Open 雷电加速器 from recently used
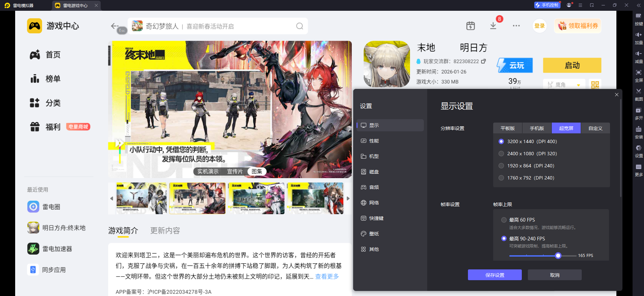644x296 pixels. (x=50, y=249)
